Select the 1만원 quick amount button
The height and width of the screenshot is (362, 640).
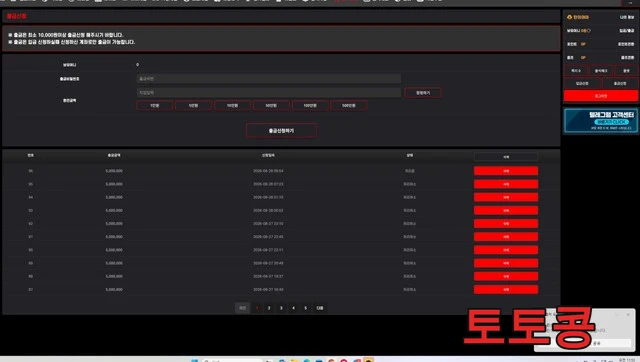(155, 106)
